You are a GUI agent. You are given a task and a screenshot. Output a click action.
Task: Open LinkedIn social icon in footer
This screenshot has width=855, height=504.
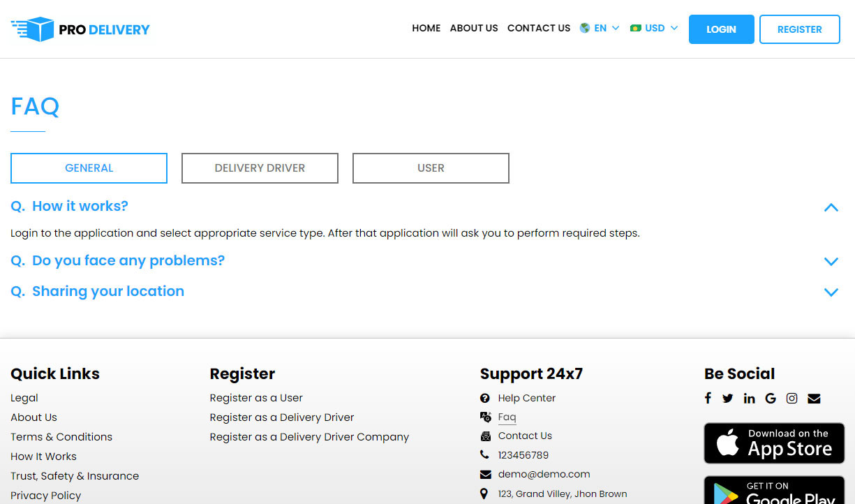750,398
